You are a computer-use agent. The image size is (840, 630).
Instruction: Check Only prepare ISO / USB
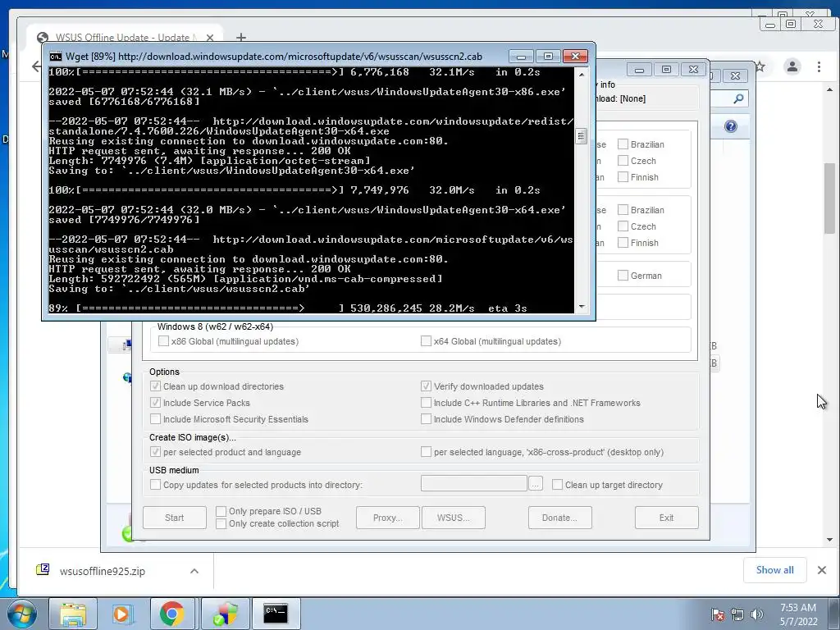pos(221,511)
